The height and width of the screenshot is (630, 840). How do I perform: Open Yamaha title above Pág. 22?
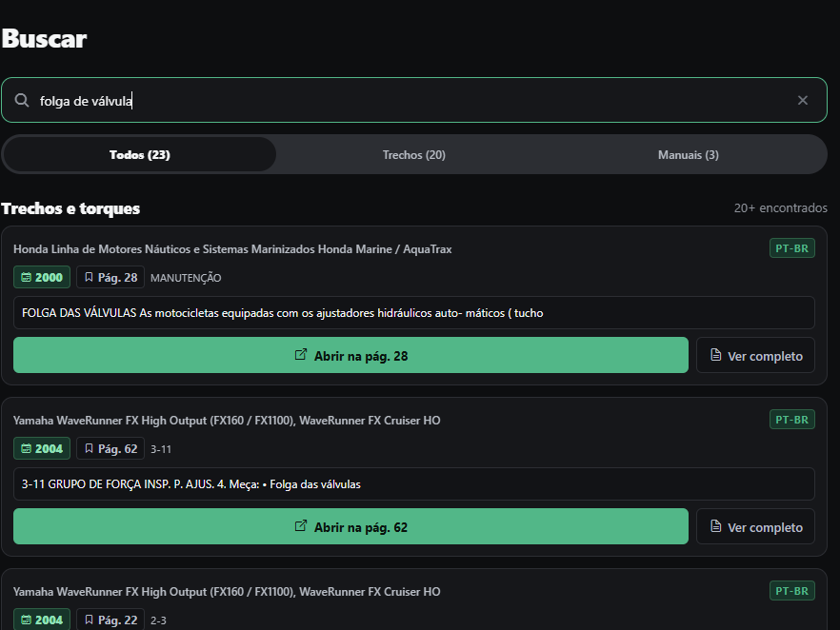coord(227,592)
